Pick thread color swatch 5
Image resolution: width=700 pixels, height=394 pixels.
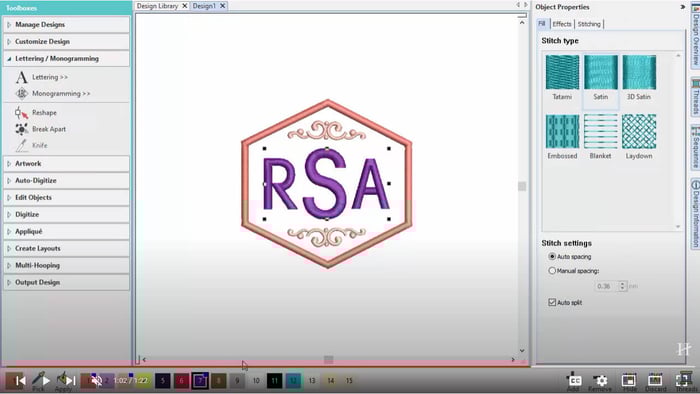point(162,381)
